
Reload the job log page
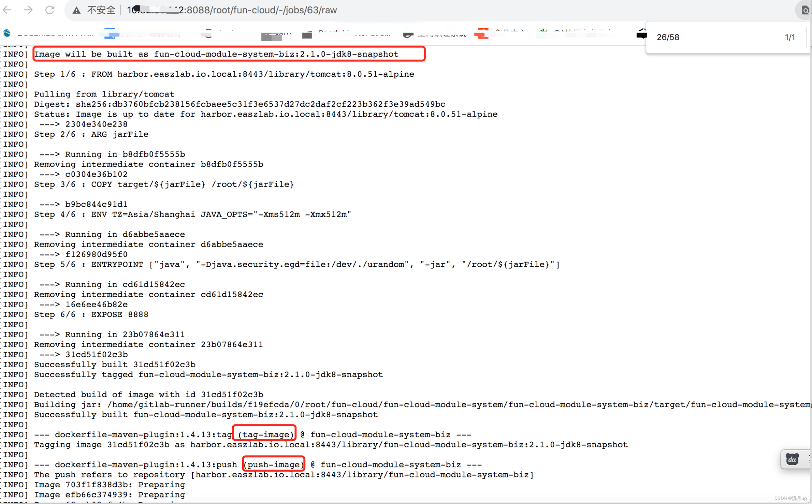[50, 10]
